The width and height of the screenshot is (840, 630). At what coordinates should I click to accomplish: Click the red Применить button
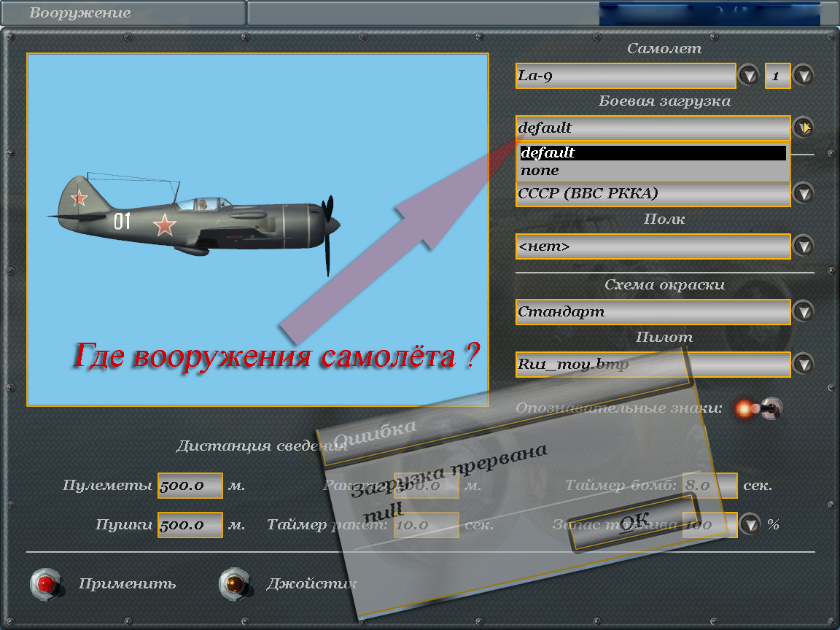tap(46, 583)
